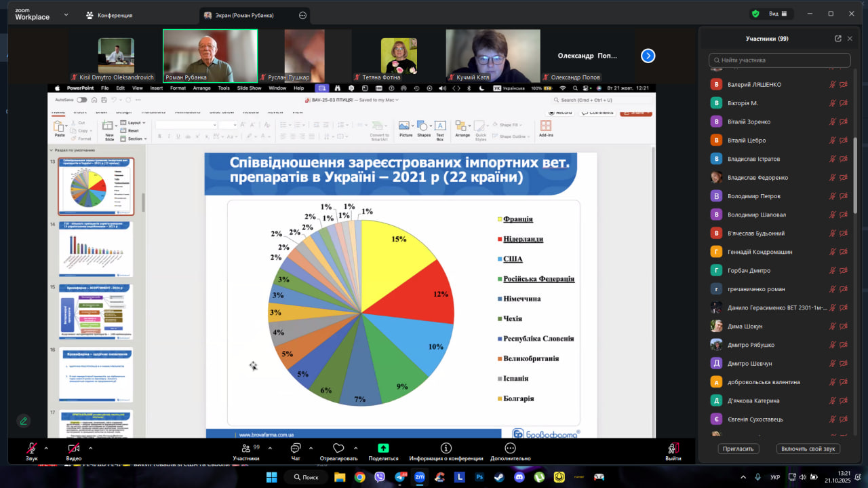Viewport: 868px width, 488px height.
Task: Click the Отреагировать heart reaction icon
Action: [338, 449]
